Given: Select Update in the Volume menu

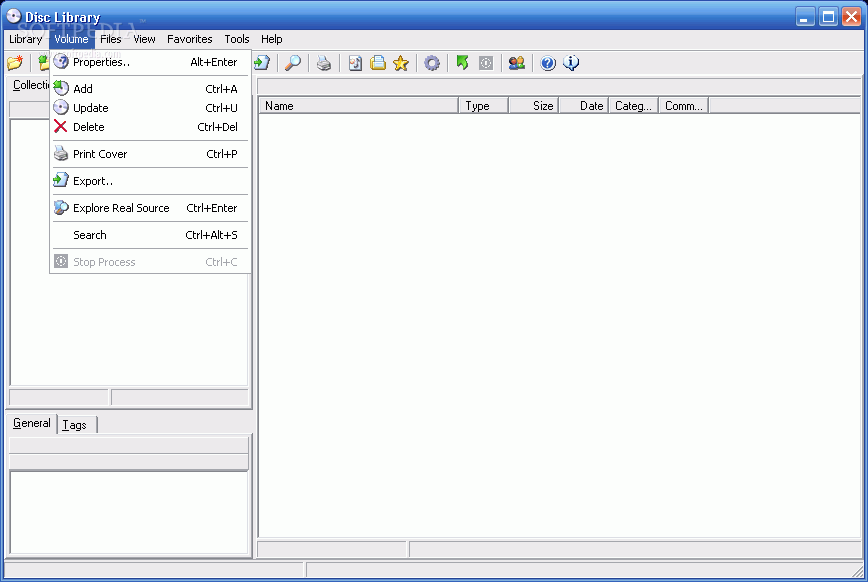Looking at the screenshot, I should click(x=150, y=108).
